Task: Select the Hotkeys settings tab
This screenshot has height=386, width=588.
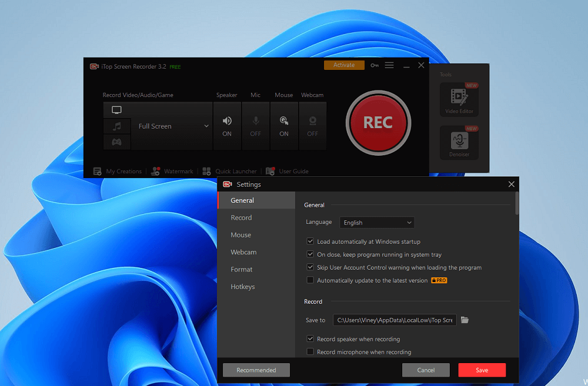Action: pyautogui.click(x=256, y=287)
